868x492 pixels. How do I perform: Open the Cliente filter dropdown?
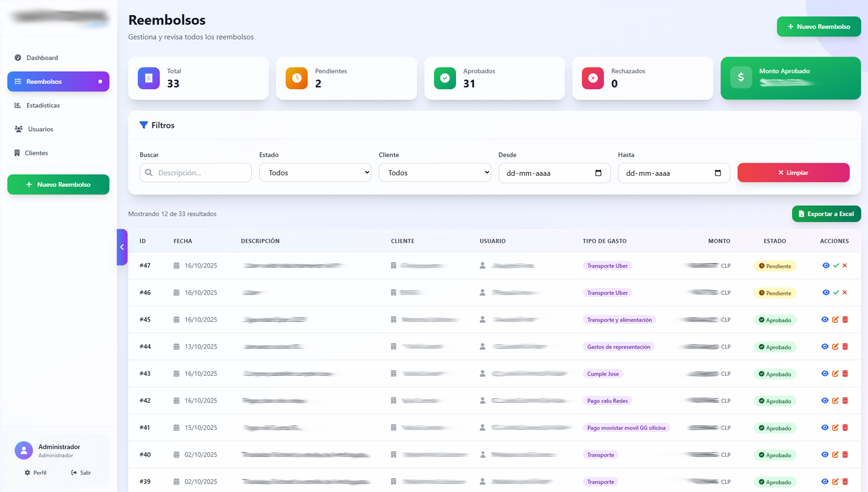434,173
